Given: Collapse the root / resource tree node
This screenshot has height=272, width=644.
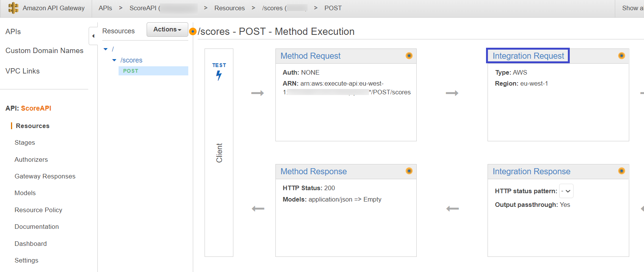Looking at the screenshot, I should [x=106, y=49].
